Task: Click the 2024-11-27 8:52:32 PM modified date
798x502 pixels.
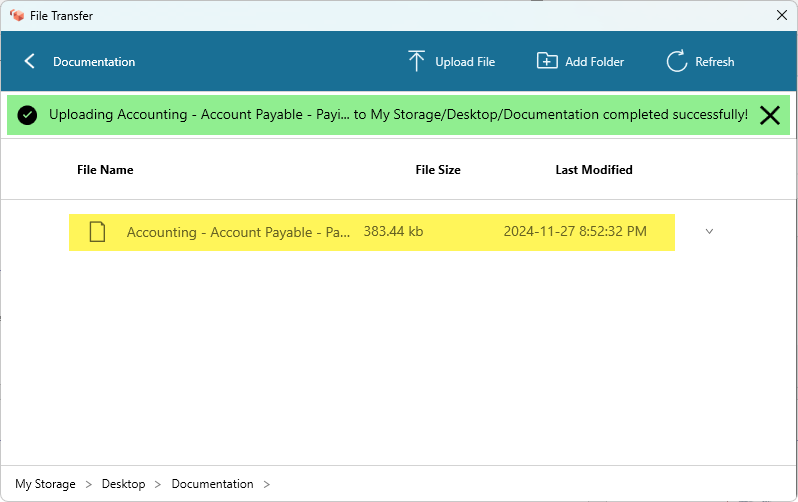Action: pos(575,231)
